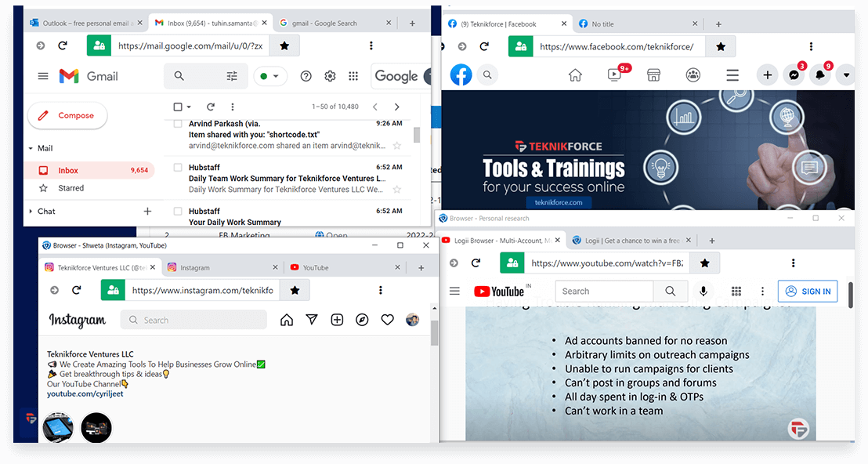Open Facebook notifications bell
This screenshot has height=464, width=868.
tap(820, 74)
